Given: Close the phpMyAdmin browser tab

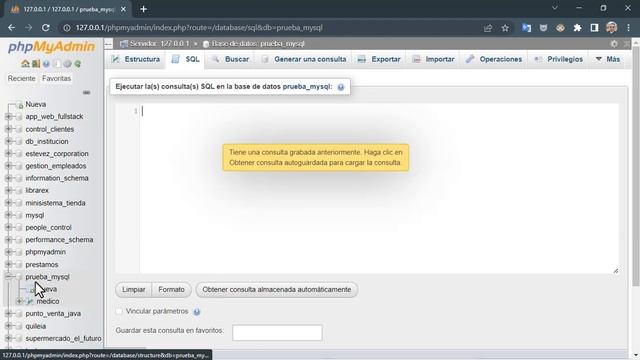Looking at the screenshot, I should tap(123, 9).
